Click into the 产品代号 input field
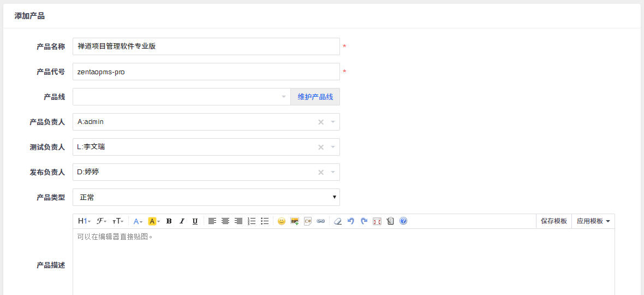The height and width of the screenshot is (295, 644). tap(206, 72)
